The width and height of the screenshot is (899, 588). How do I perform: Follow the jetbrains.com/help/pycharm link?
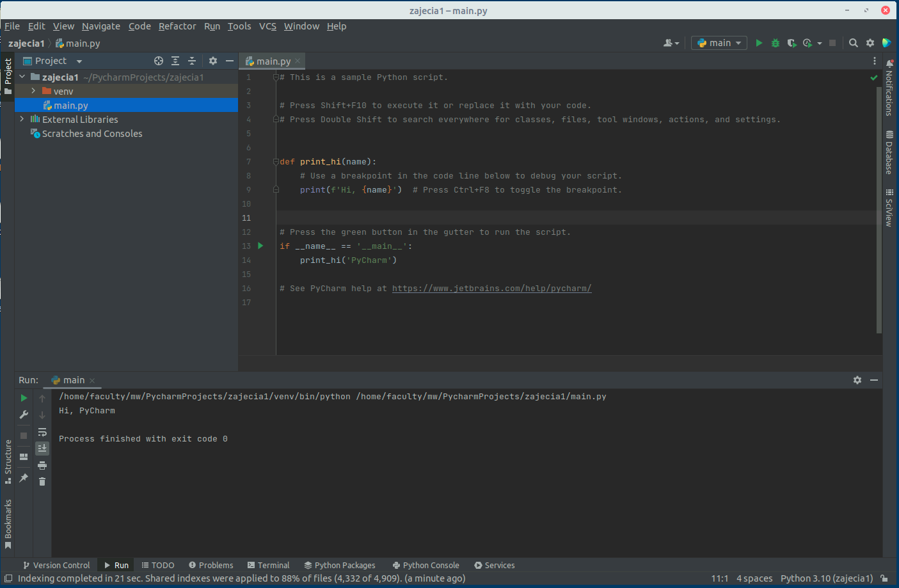[x=491, y=289]
